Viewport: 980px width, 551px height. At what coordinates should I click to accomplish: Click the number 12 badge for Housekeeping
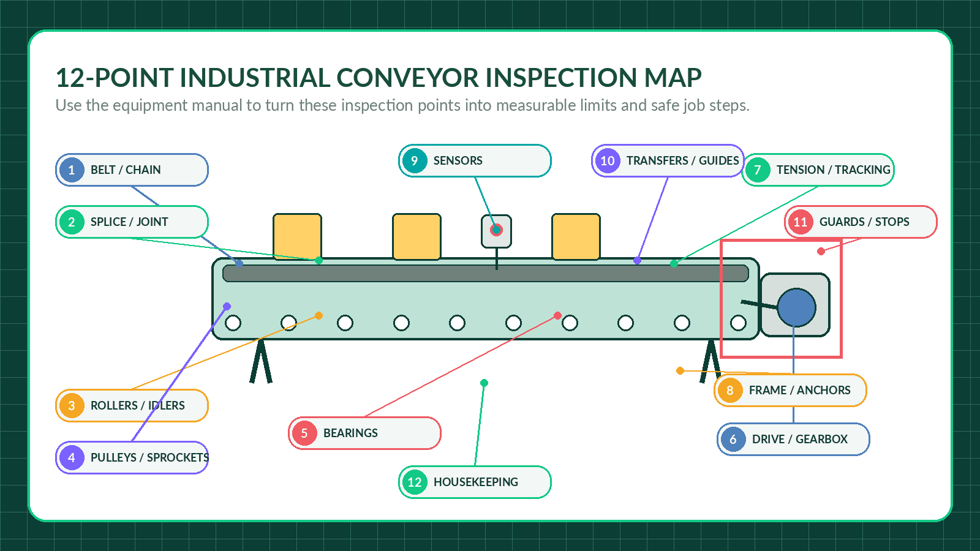pos(415,482)
